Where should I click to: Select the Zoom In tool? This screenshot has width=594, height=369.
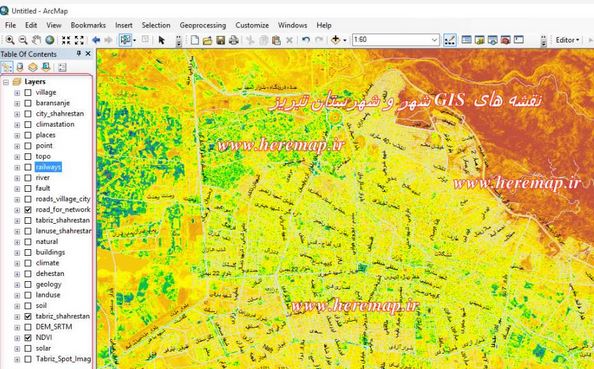[x=10, y=40]
